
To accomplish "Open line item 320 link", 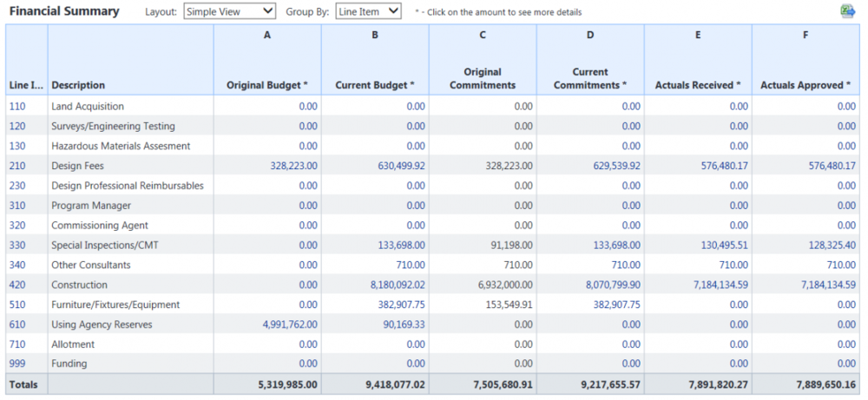I will pos(17,226).
